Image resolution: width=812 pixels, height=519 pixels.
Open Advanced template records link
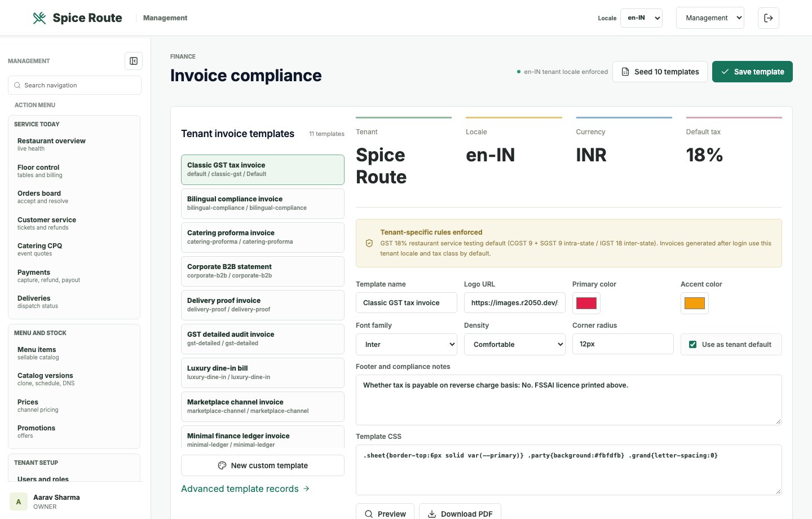click(x=245, y=489)
